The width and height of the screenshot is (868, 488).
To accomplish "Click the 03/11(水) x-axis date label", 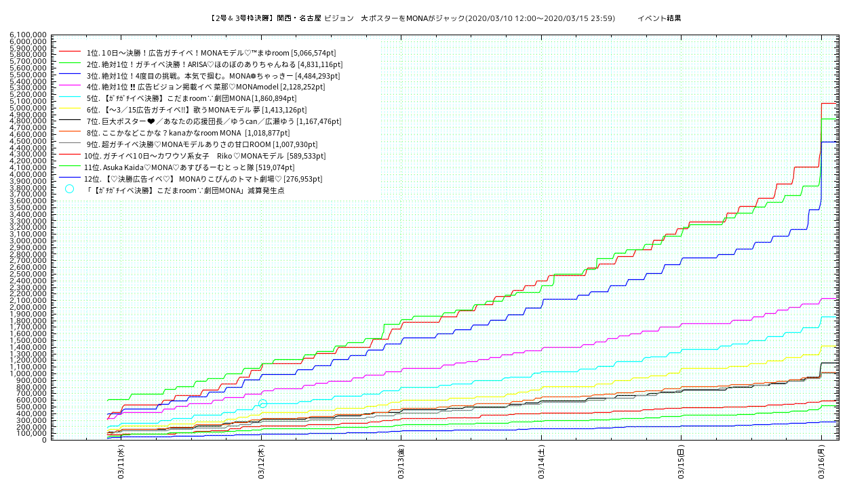I will pyautogui.click(x=121, y=462).
